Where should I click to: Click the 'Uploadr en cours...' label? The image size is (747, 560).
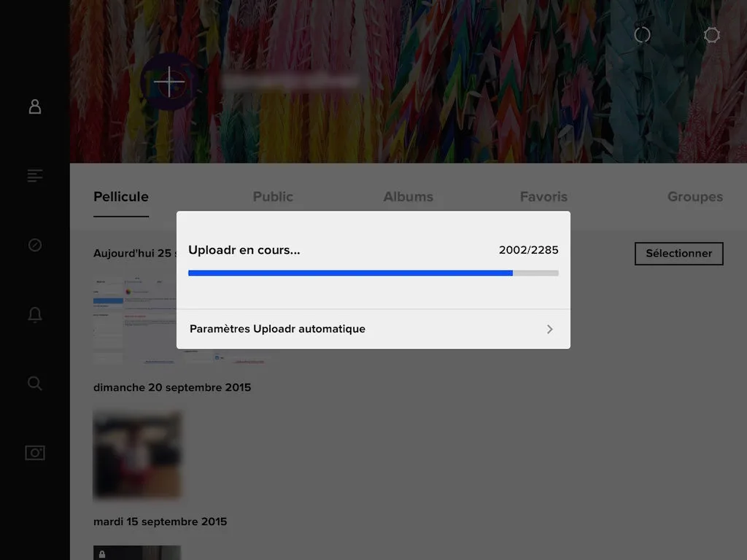pos(244,250)
